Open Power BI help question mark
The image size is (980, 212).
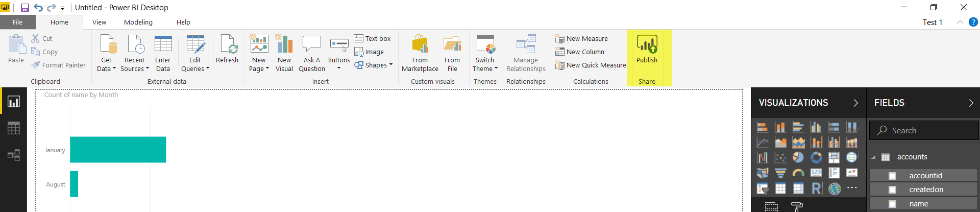pos(973,22)
